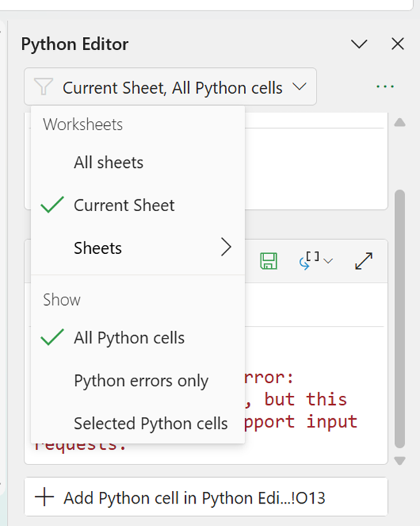This screenshot has width=420, height=526.
Task: Open the output type dropdown arrow
Action: click(x=328, y=261)
